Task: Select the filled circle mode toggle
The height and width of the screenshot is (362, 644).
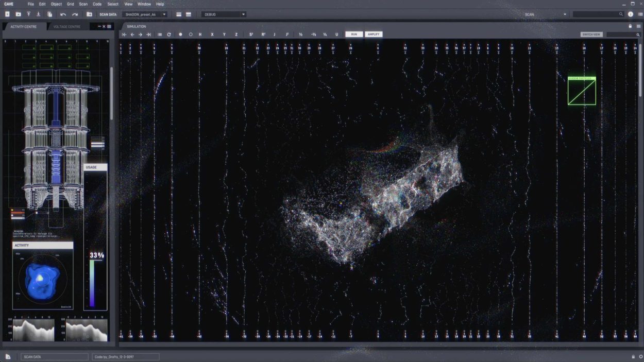Action: [180, 35]
